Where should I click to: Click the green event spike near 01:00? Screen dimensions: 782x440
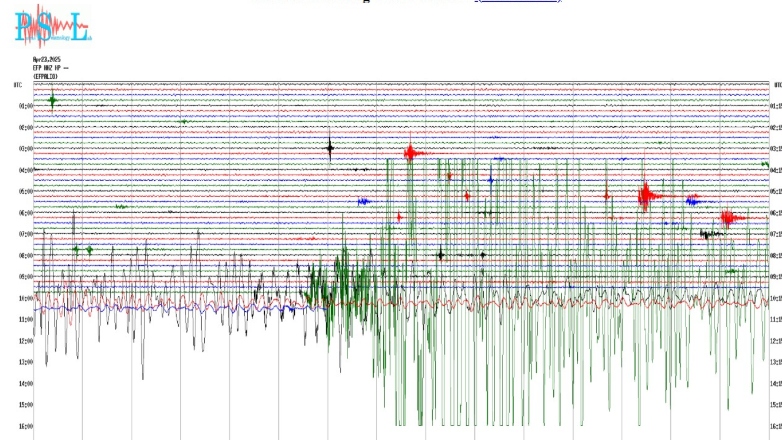[53, 100]
